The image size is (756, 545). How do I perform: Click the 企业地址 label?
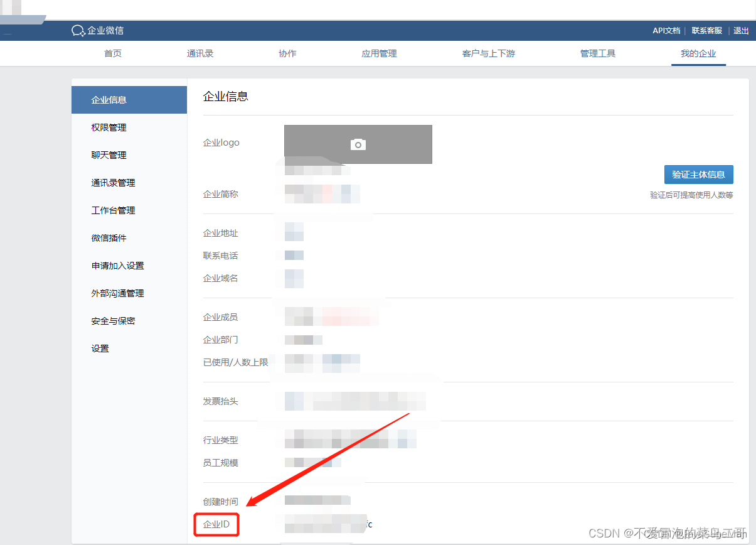point(221,234)
